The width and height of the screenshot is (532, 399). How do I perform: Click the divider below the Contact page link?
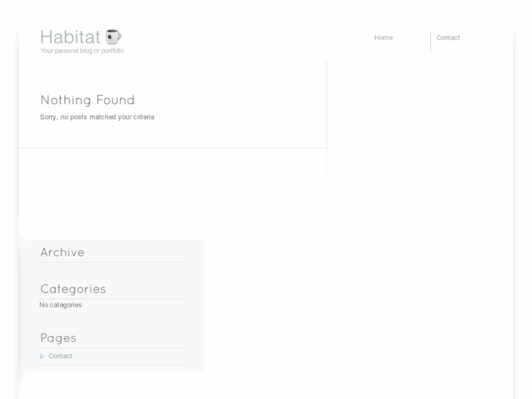[x=111, y=365]
